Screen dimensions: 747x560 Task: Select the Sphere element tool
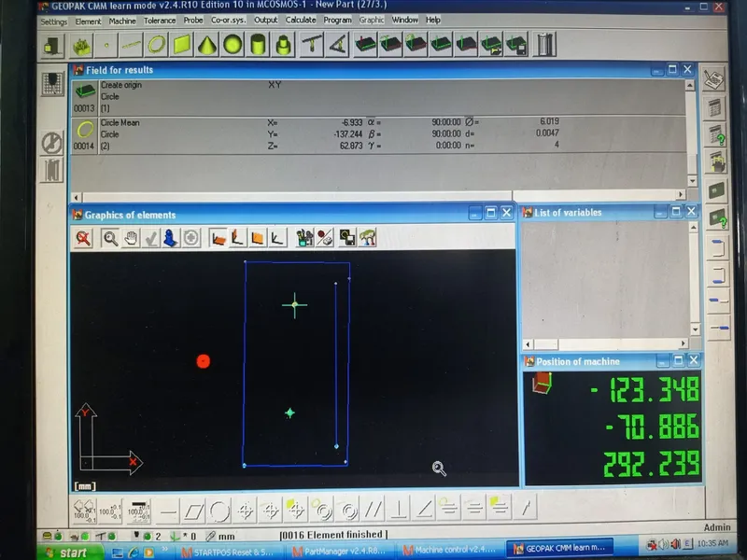pyautogui.click(x=233, y=45)
